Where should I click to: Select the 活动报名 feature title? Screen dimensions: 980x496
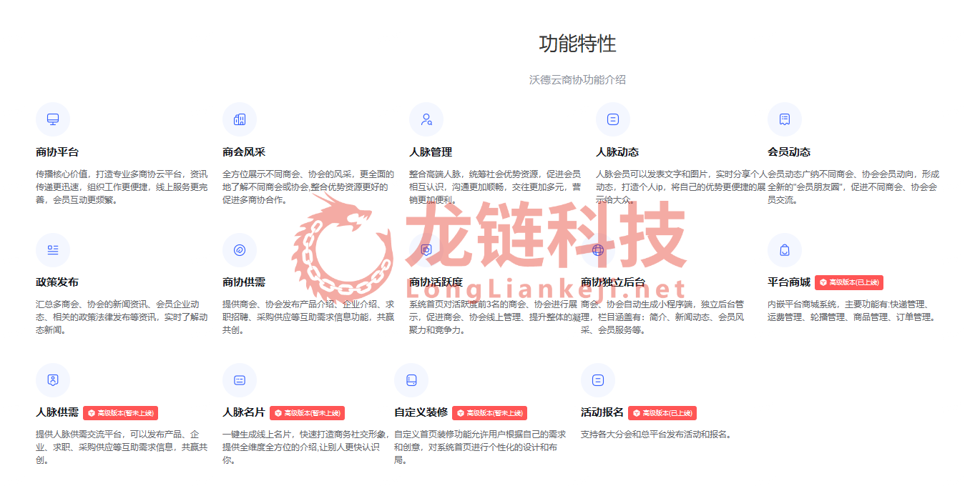tap(602, 412)
